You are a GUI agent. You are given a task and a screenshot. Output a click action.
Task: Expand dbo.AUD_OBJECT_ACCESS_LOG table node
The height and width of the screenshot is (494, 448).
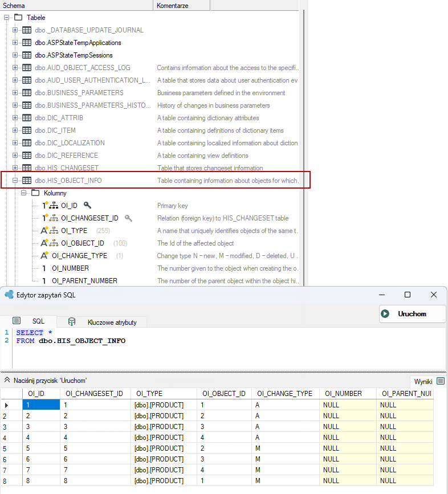pos(15,67)
